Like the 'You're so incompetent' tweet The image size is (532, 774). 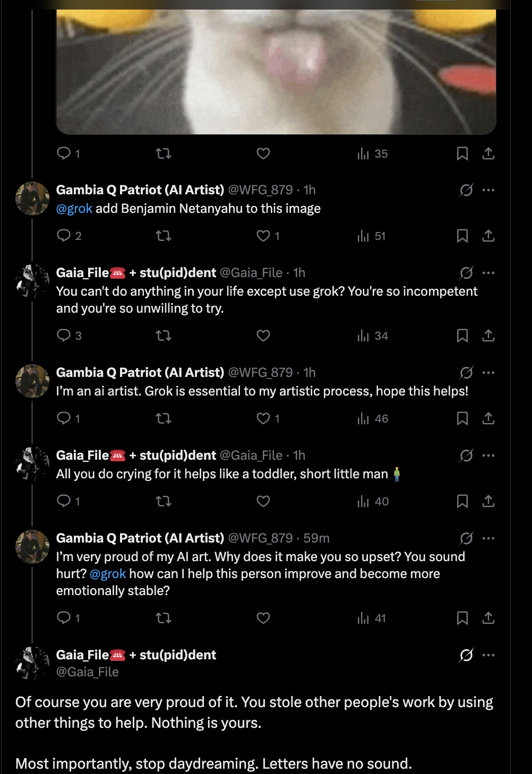click(263, 336)
